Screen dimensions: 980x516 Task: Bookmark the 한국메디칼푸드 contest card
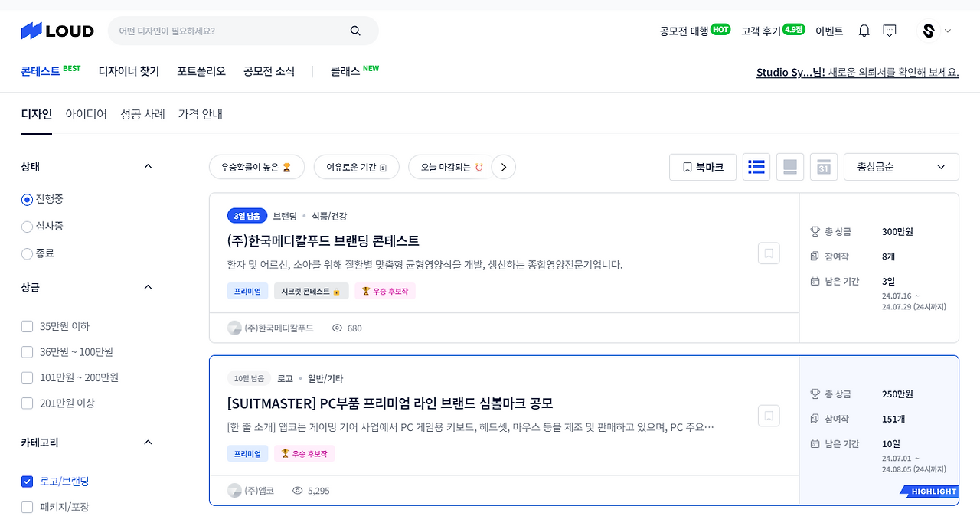point(769,253)
